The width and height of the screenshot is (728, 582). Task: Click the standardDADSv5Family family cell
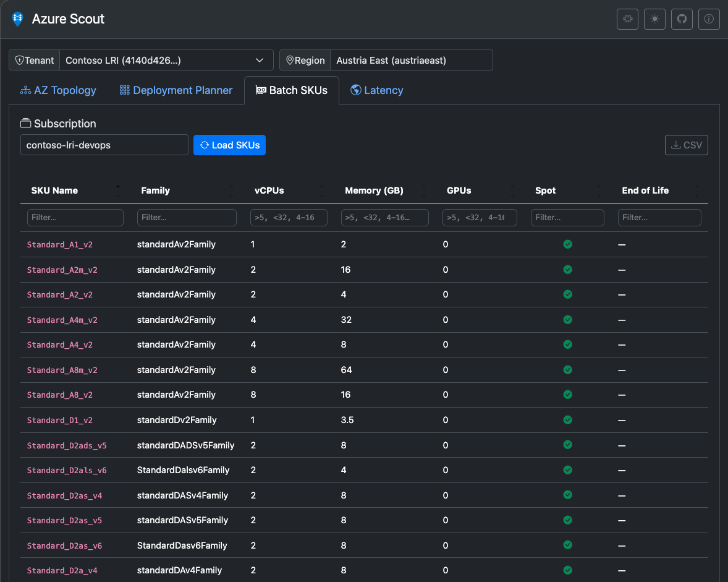[x=186, y=445]
